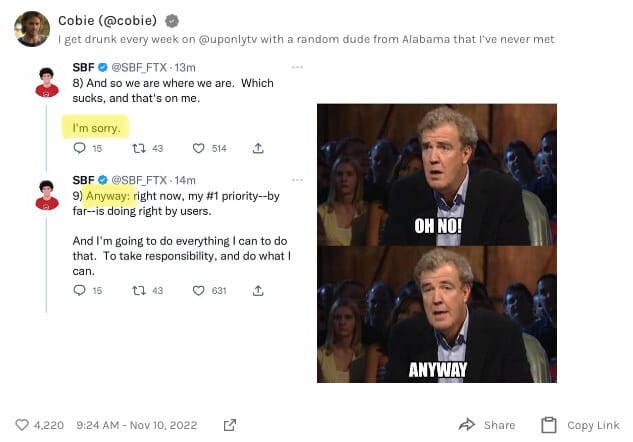Open the Jeremy Clarkson meme image
Screen dimensions: 633x442
pyautogui.click(x=437, y=243)
